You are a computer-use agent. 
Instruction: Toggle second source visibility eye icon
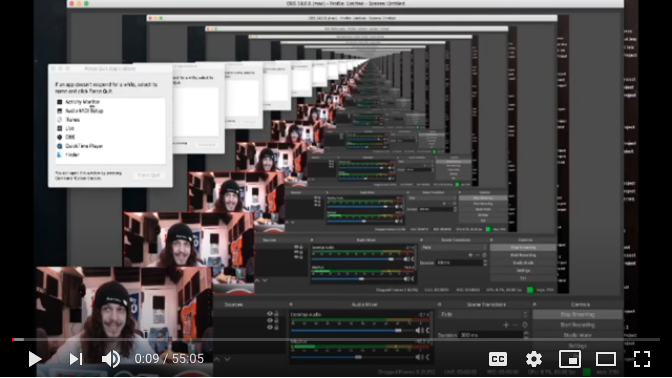tap(270, 321)
